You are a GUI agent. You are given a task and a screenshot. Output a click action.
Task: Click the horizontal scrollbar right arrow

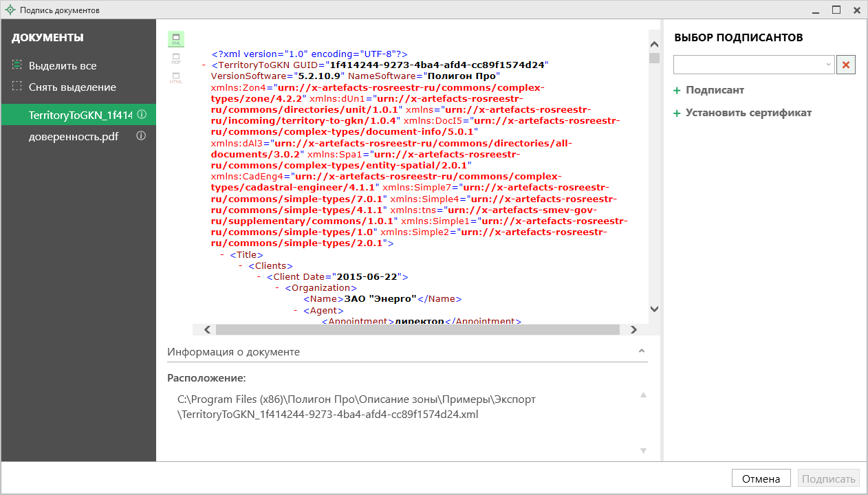(x=633, y=330)
